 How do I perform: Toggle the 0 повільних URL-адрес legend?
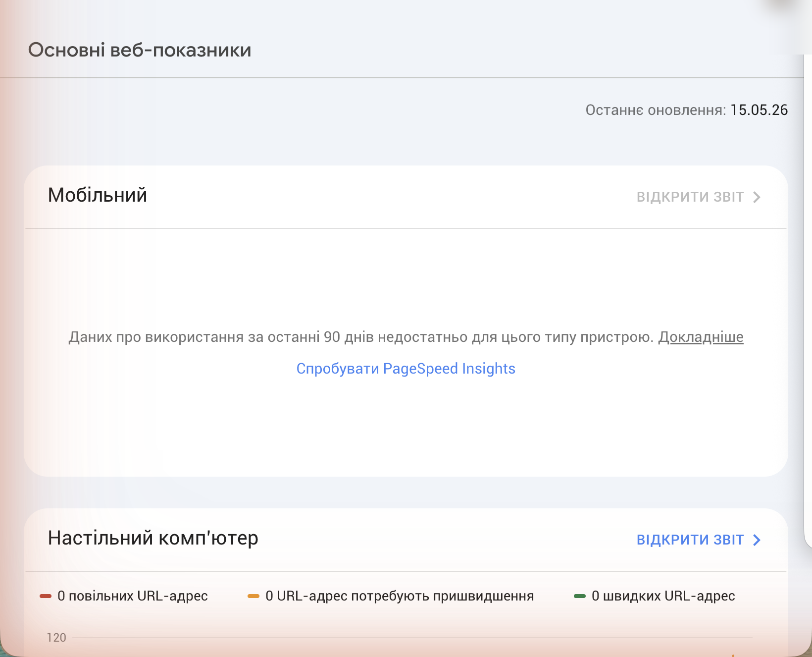(124, 596)
